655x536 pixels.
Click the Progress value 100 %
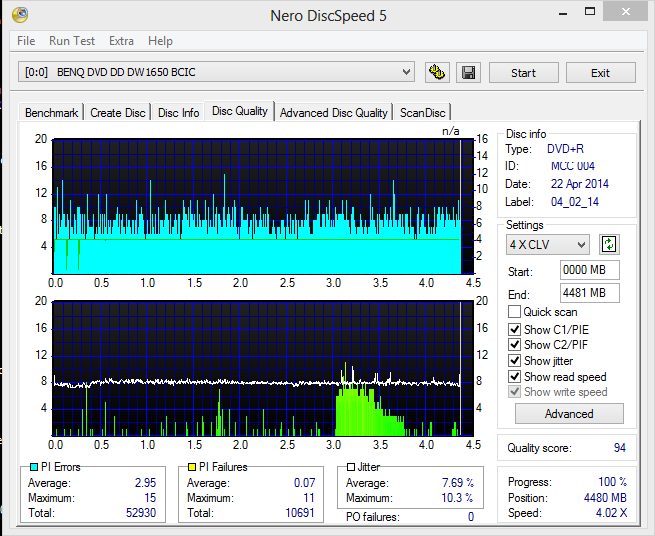click(612, 482)
